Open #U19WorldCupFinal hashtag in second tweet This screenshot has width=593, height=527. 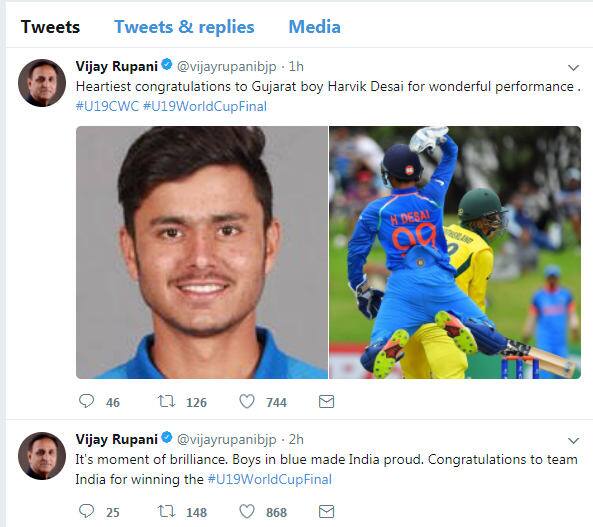click(x=270, y=479)
